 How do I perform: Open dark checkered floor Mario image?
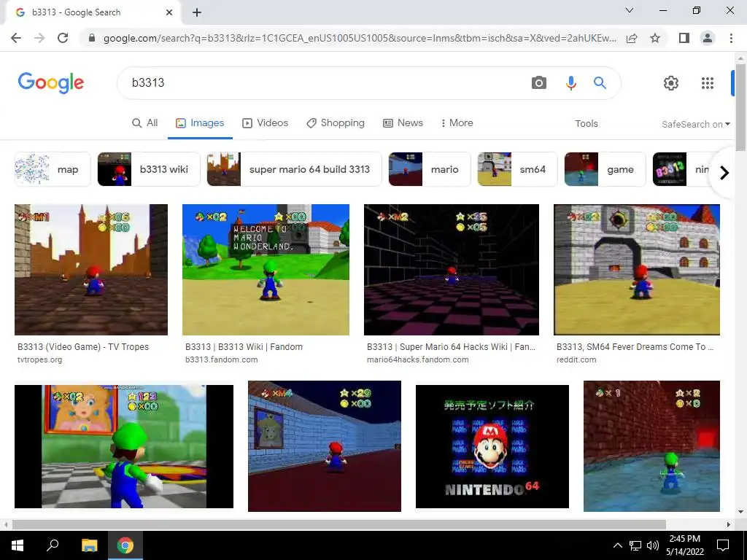pyautogui.click(x=451, y=270)
